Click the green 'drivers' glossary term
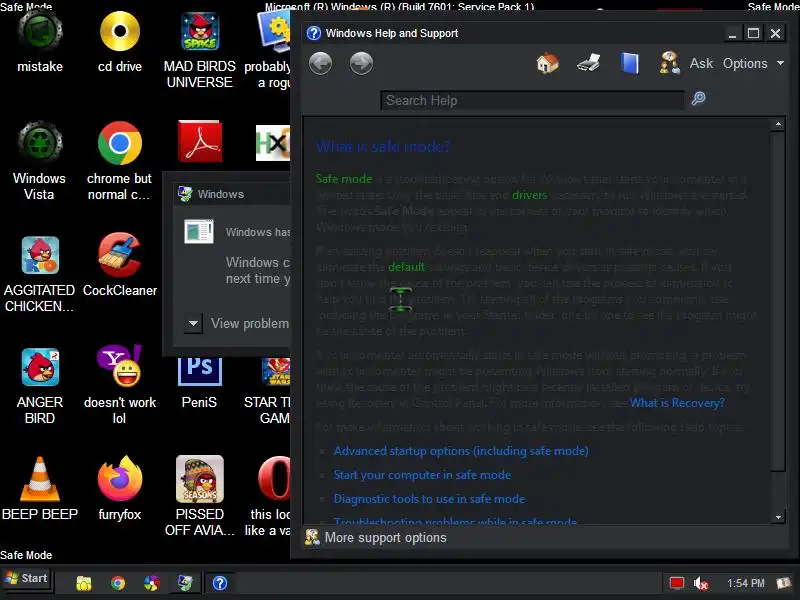 529,195
